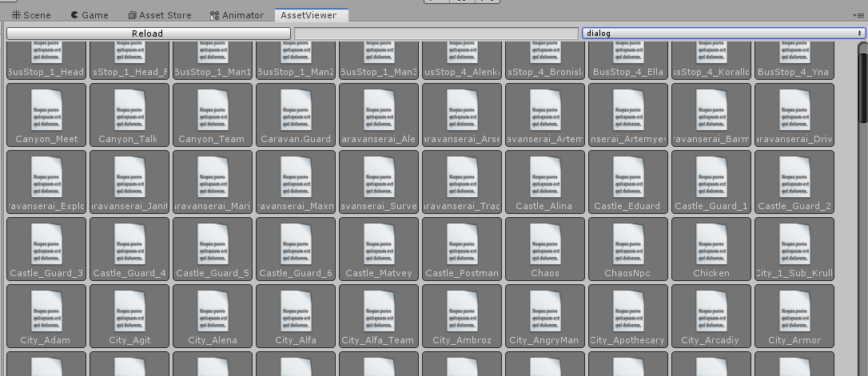Select the City_1_Sub_Krull asset tile
This screenshot has width=868, height=376.
click(794, 249)
